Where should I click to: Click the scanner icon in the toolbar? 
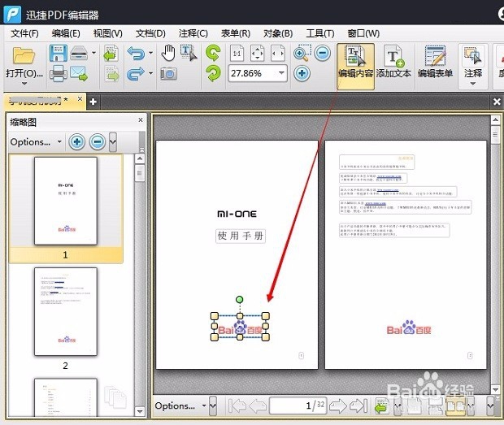point(79,53)
